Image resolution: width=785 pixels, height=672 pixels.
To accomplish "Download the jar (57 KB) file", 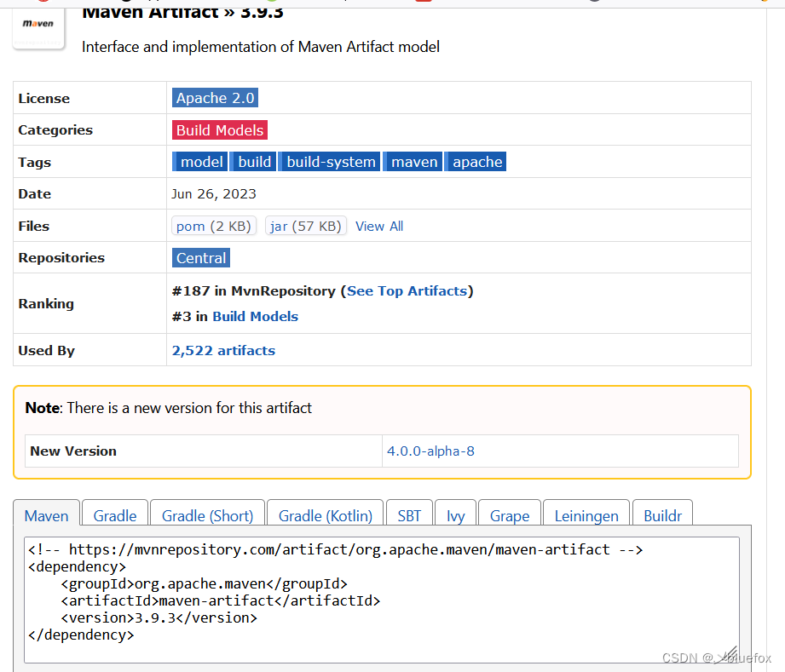I will (x=306, y=227).
